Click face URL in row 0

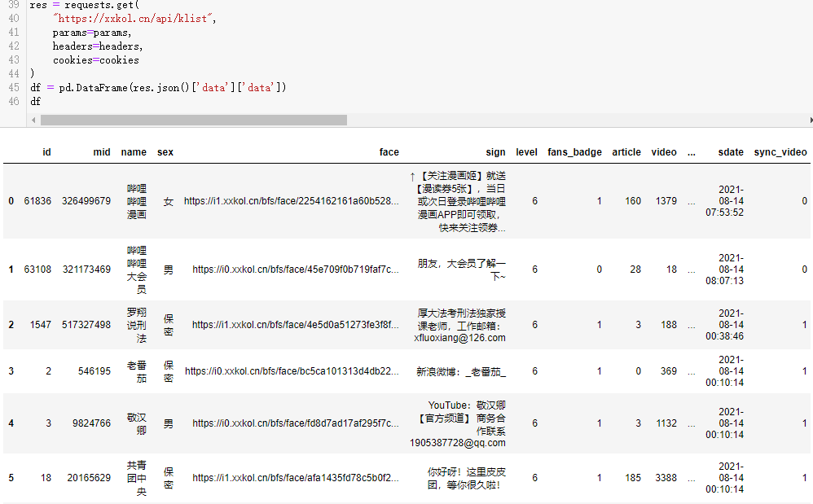point(292,201)
